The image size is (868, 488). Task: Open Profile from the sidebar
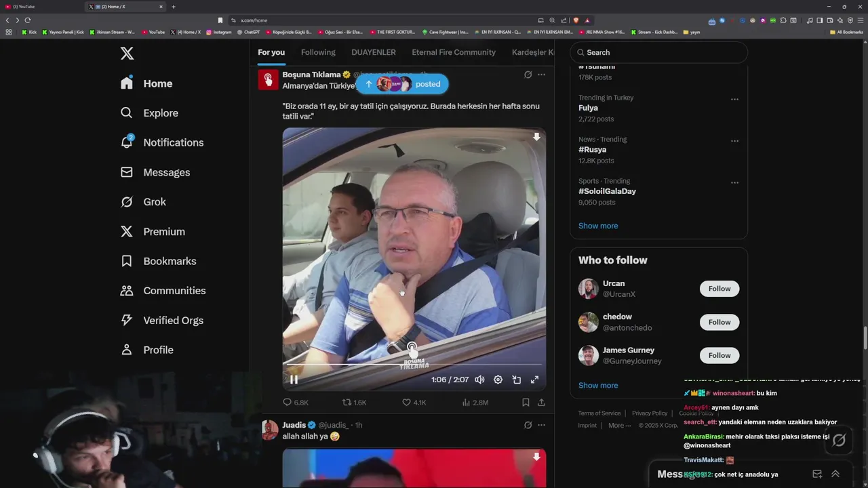(146, 350)
